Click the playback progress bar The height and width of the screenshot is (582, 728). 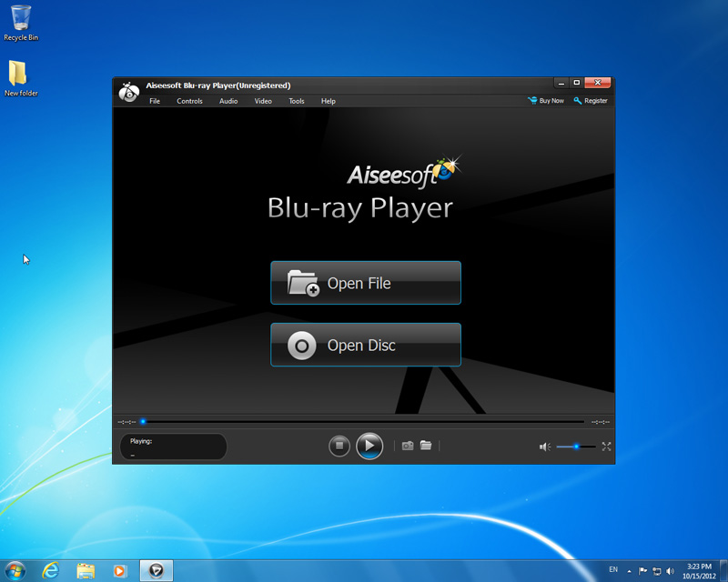[364, 422]
